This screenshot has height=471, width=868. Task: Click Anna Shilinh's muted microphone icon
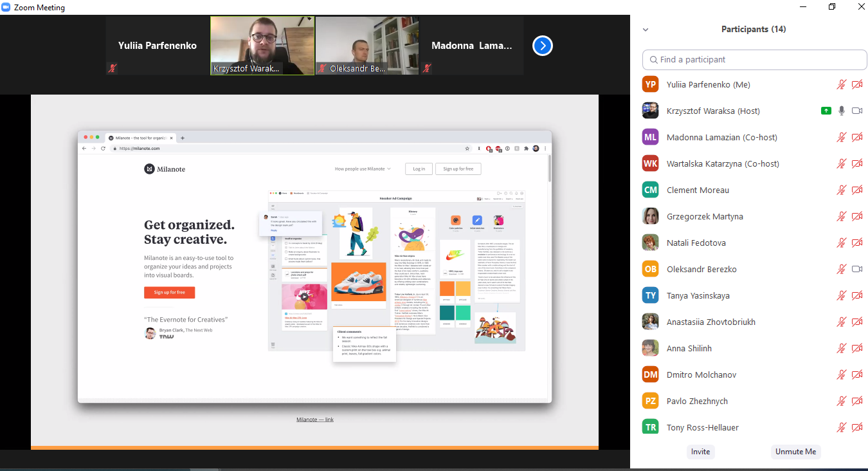click(841, 348)
